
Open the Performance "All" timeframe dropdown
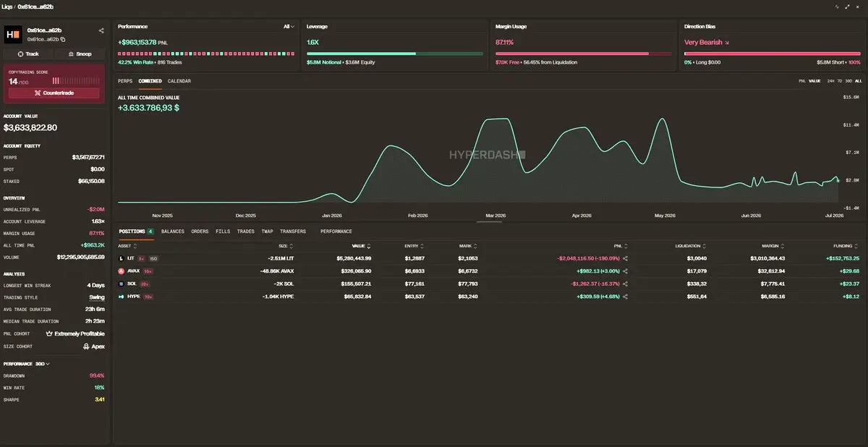(289, 26)
